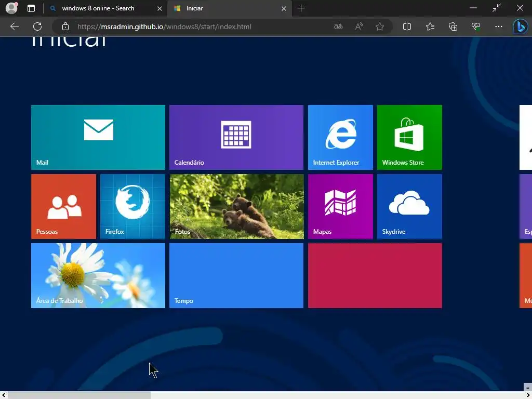Screen dimensions: 532x399
Task: Reload the page with the refresh icon
Action: [x=37, y=26]
